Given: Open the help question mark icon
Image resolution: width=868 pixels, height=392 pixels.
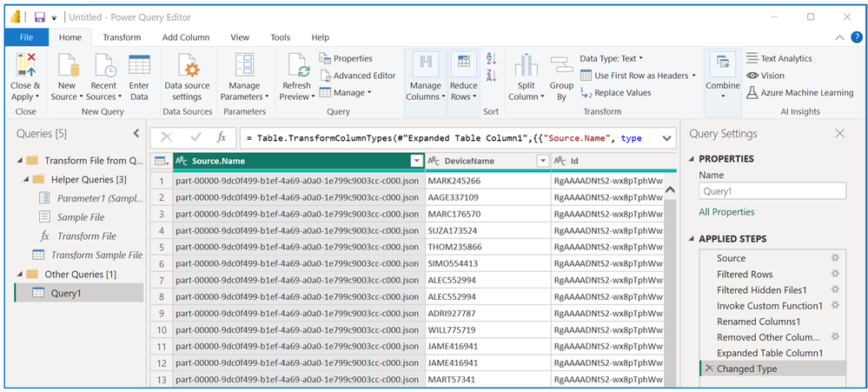Looking at the screenshot, I should 856,37.
